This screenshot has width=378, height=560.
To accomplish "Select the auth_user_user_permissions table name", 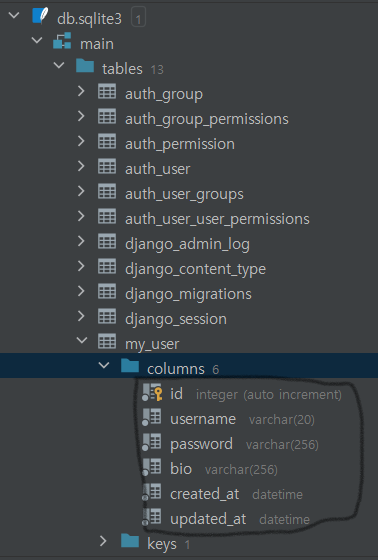I will point(217,220).
